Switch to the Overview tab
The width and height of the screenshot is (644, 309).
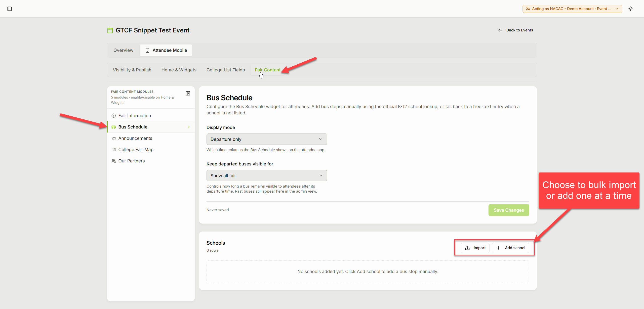point(123,50)
